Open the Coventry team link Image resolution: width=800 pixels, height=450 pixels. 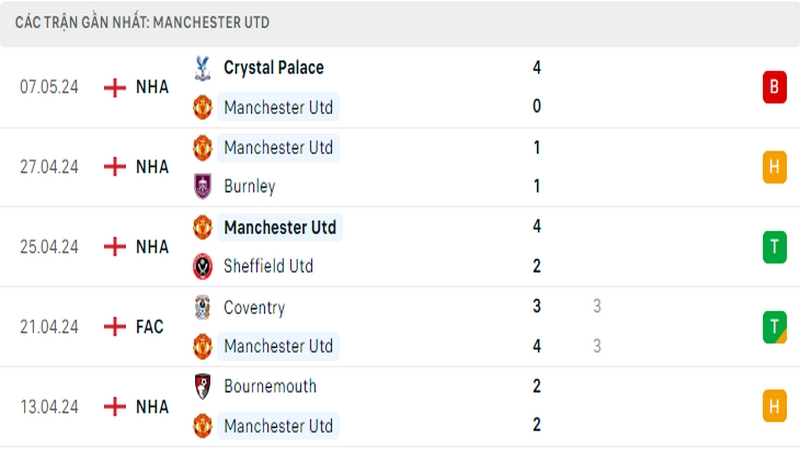pos(254,308)
